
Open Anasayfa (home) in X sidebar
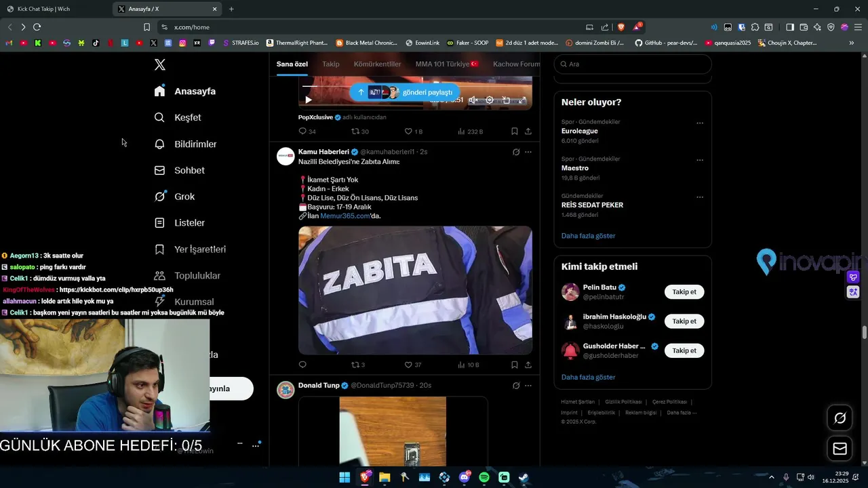(x=184, y=91)
